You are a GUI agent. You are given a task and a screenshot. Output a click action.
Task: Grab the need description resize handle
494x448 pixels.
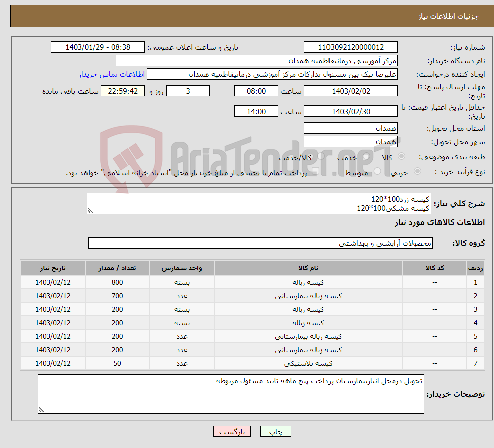[90, 211]
